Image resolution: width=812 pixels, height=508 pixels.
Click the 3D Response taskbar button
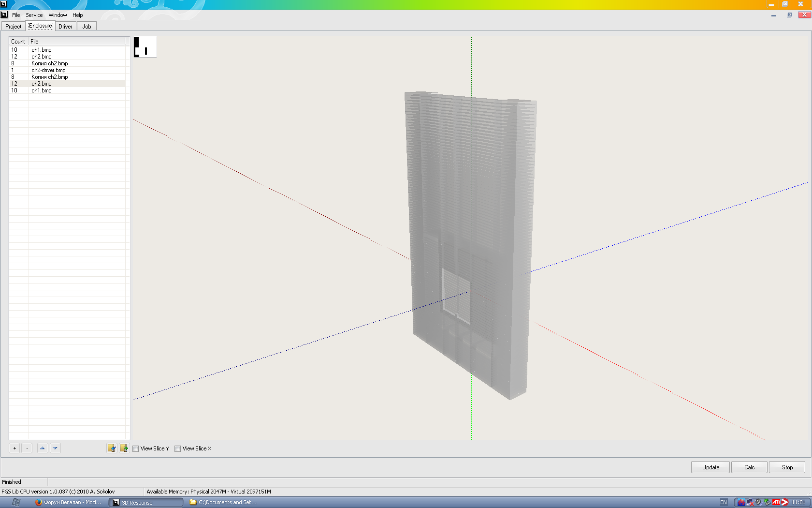click(145, 502)
